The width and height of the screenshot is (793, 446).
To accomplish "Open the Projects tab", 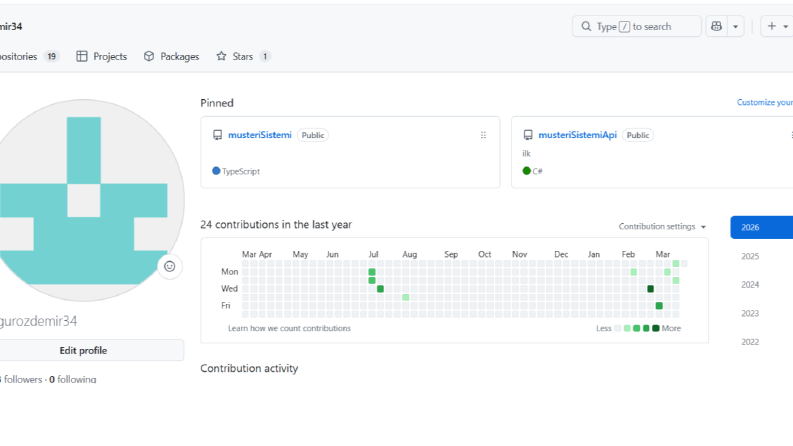I will click(102, 56).
